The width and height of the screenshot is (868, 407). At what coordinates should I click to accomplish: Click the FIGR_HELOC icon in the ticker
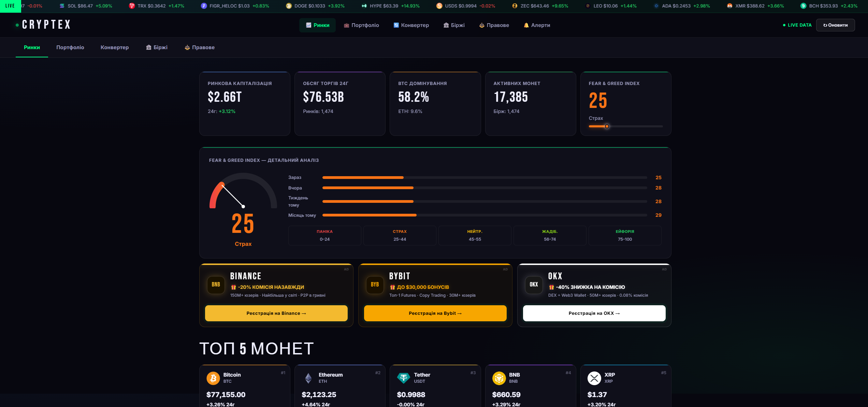(204, 6)
